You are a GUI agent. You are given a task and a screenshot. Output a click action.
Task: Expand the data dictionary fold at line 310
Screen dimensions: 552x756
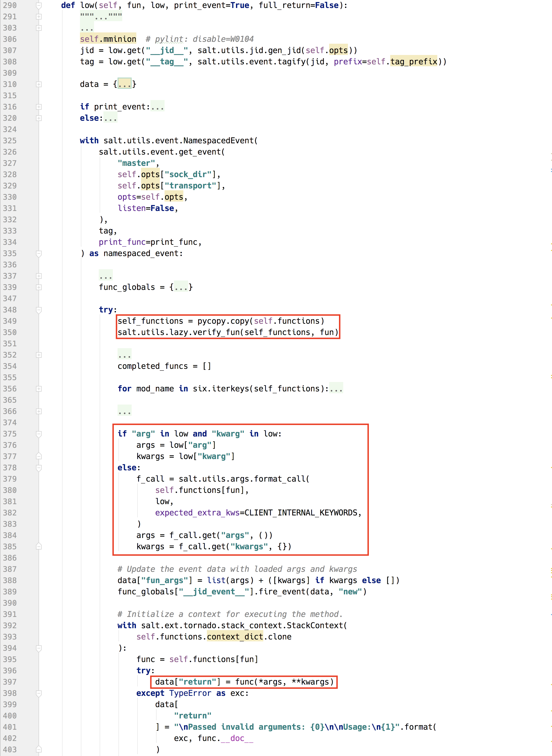(38, 84)
